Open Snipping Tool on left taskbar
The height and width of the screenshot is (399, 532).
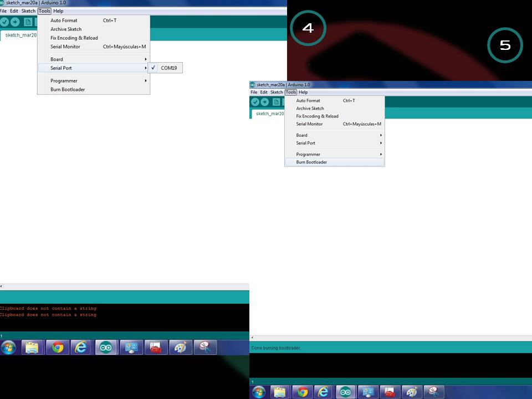(205, 347)
